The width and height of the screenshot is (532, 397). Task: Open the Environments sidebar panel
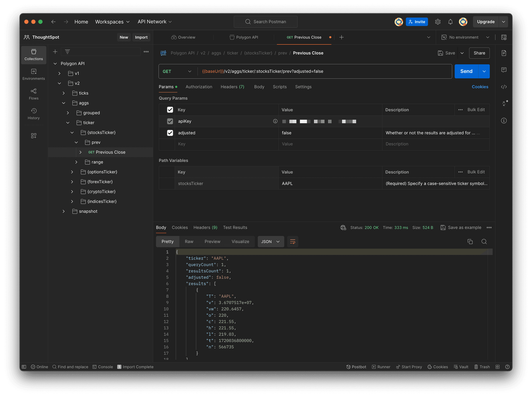[x=34, y=74]
